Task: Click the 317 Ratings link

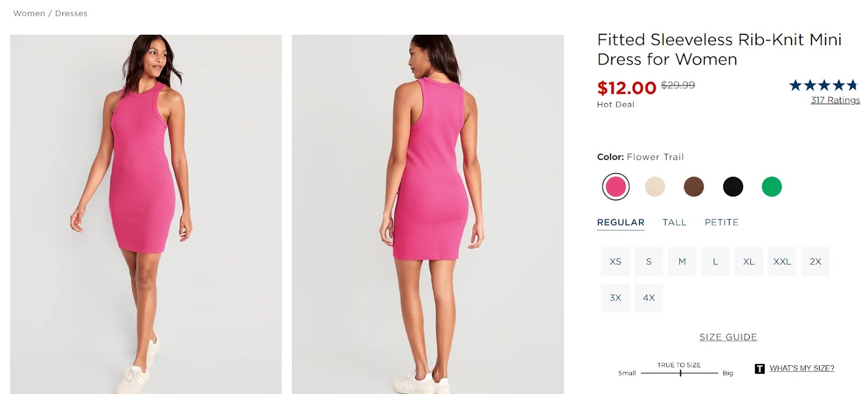Action: click(x=835, y=100)
